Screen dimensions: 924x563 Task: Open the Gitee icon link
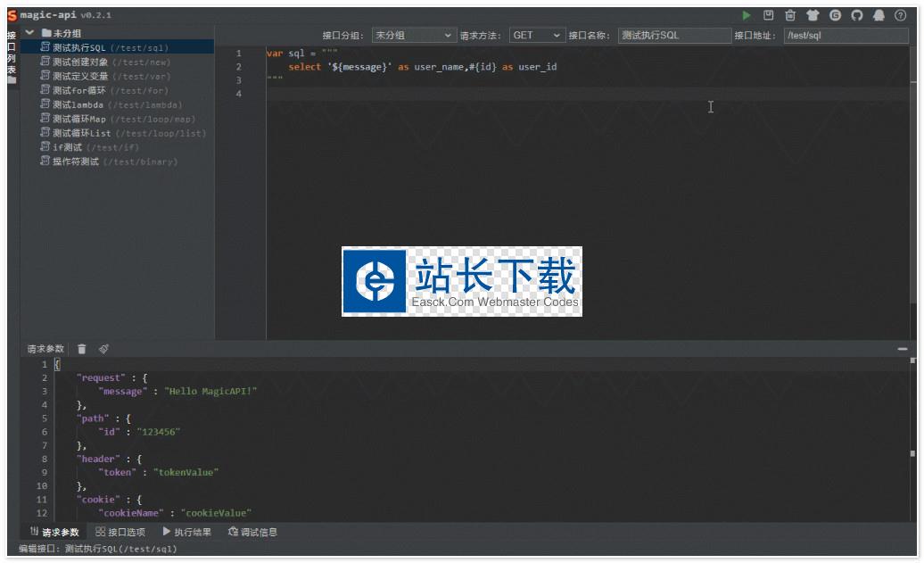point(835,15)
